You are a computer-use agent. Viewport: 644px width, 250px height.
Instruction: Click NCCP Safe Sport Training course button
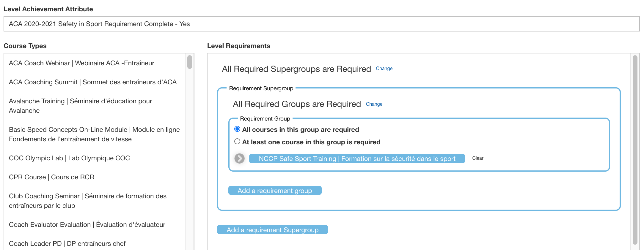[x=357, y=159]
